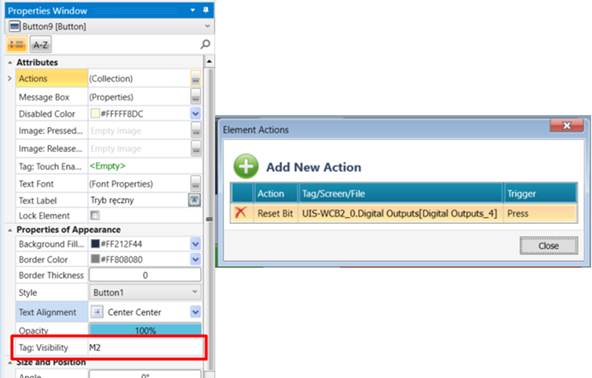Click the scrollbar up arrow in properties
592x378 pixels.
click(209, 61)
